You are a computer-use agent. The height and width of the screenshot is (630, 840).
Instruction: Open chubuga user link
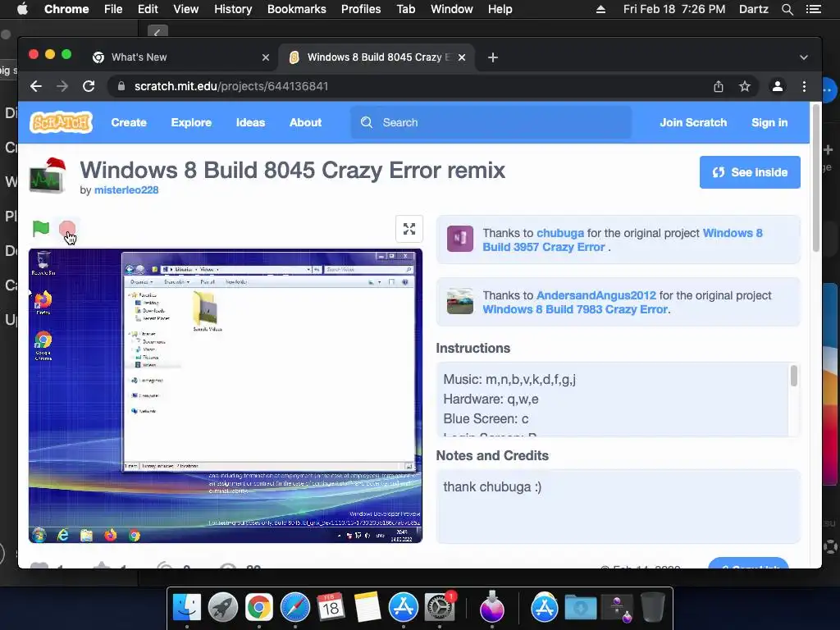560,233
